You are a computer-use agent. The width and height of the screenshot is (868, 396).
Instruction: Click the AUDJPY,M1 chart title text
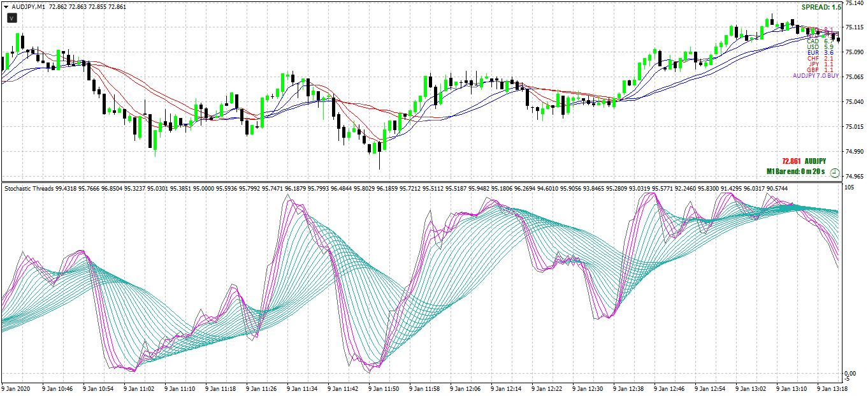point(28,6)
